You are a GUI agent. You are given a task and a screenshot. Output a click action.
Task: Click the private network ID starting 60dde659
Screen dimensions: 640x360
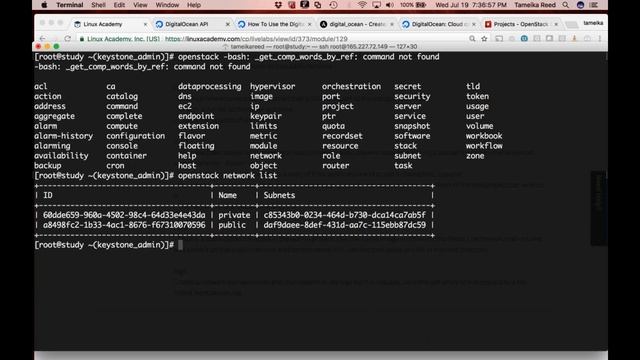pos(124,215)
